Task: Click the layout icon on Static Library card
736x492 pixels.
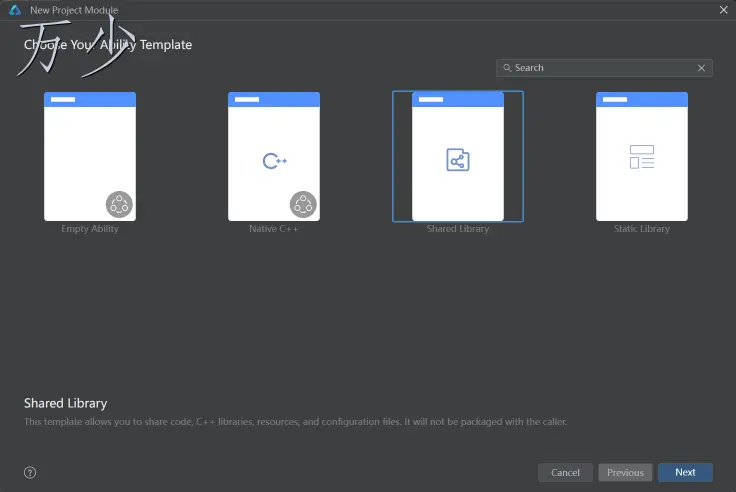Action: pyautogui.click(x=641, y=157)
